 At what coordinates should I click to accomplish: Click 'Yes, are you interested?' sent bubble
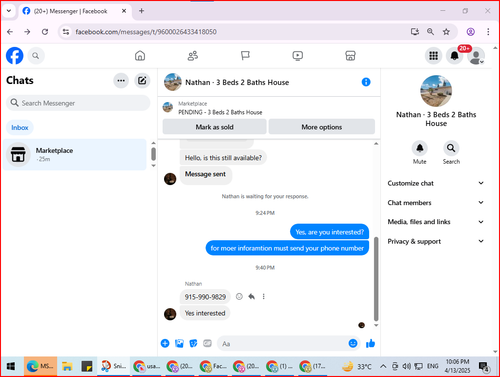(330, 232)
